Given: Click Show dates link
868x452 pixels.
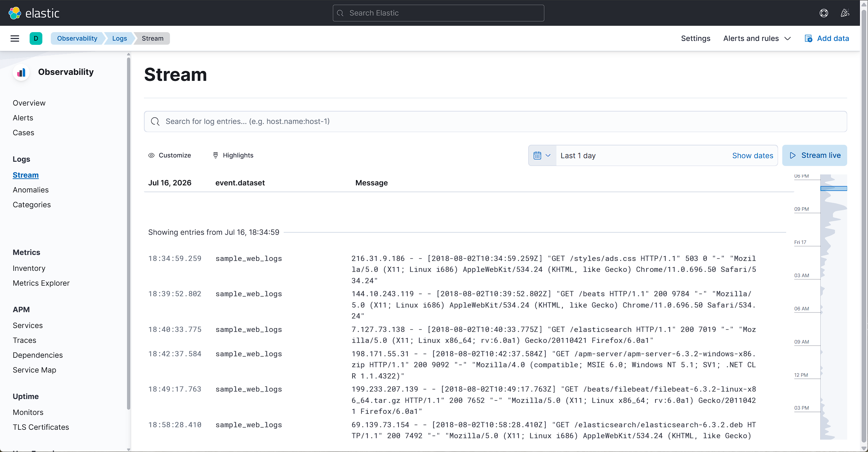Looking at the screenshot, I should click(753, 156).
